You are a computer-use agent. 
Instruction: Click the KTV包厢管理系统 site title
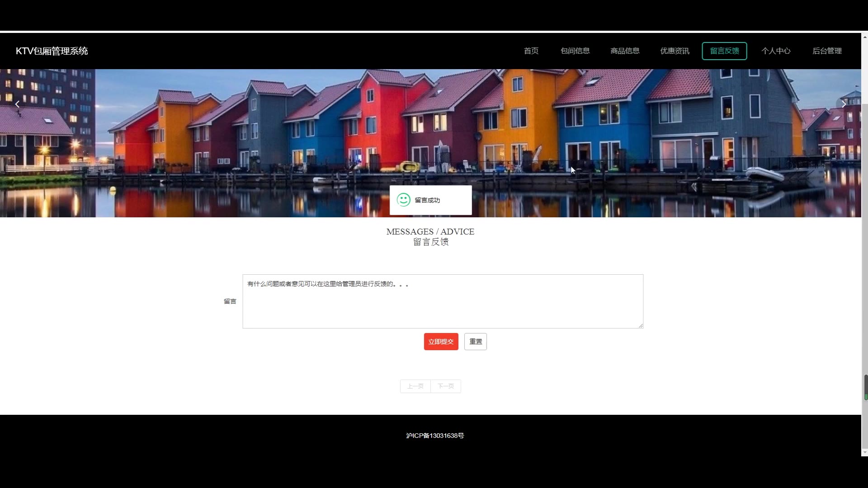click(52, 51)
